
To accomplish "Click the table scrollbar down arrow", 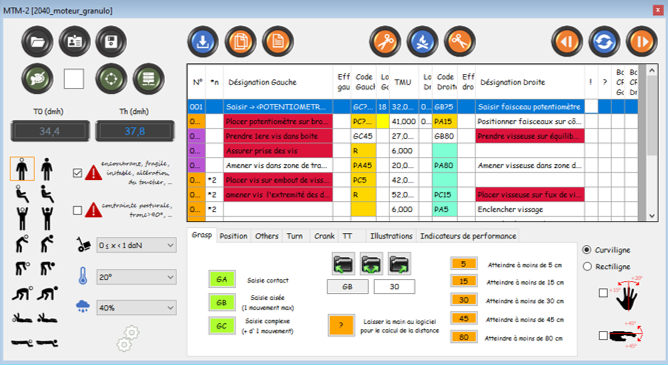I will (x=652, y=216).
